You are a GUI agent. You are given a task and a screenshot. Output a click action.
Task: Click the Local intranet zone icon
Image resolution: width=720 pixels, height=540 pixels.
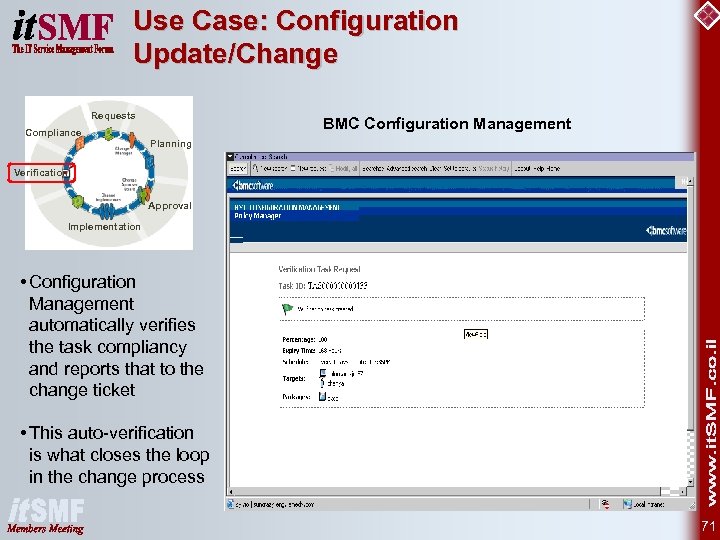click(x=627, y=505)
